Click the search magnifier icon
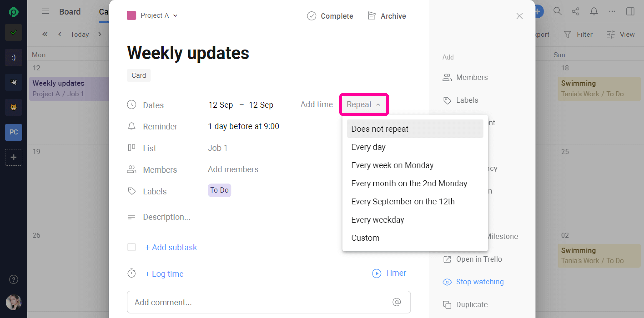The height and width of the screenshot is (318, 644). pyautogui.click(x=557, y=11)
